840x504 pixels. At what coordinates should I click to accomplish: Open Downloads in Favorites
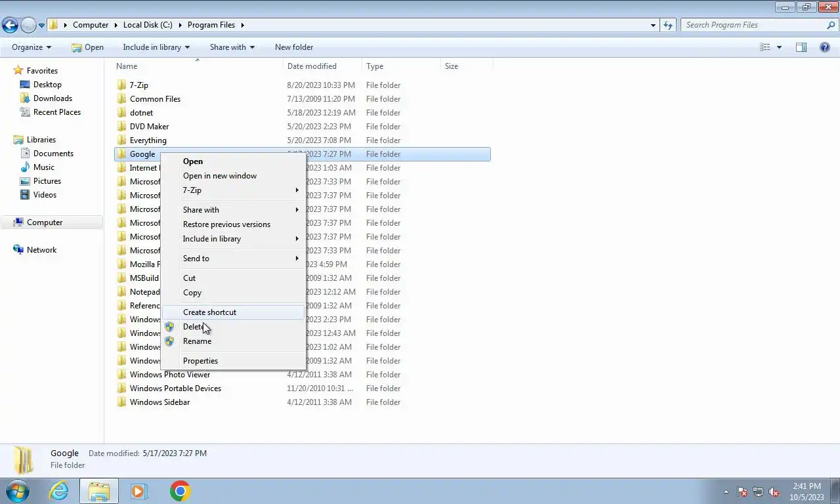click(x=52, y=98)
